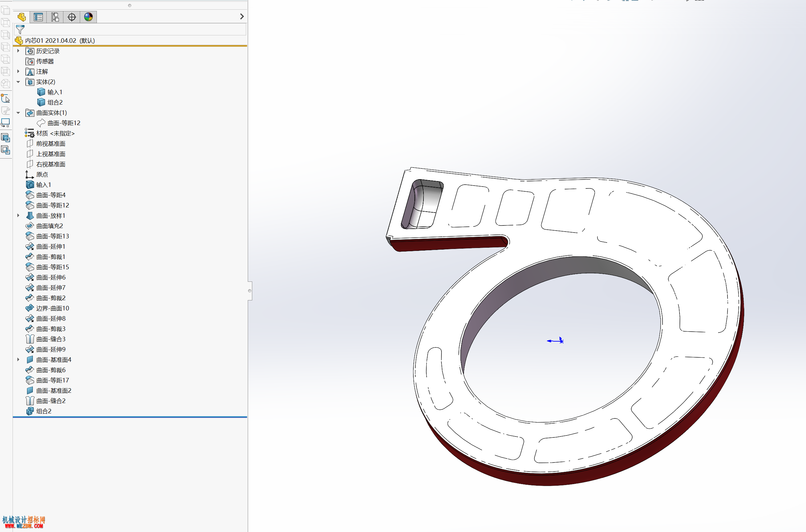The image size is (806, 532).
Task: Select the 传感器 sensor icon
Action: click(30, 61)
